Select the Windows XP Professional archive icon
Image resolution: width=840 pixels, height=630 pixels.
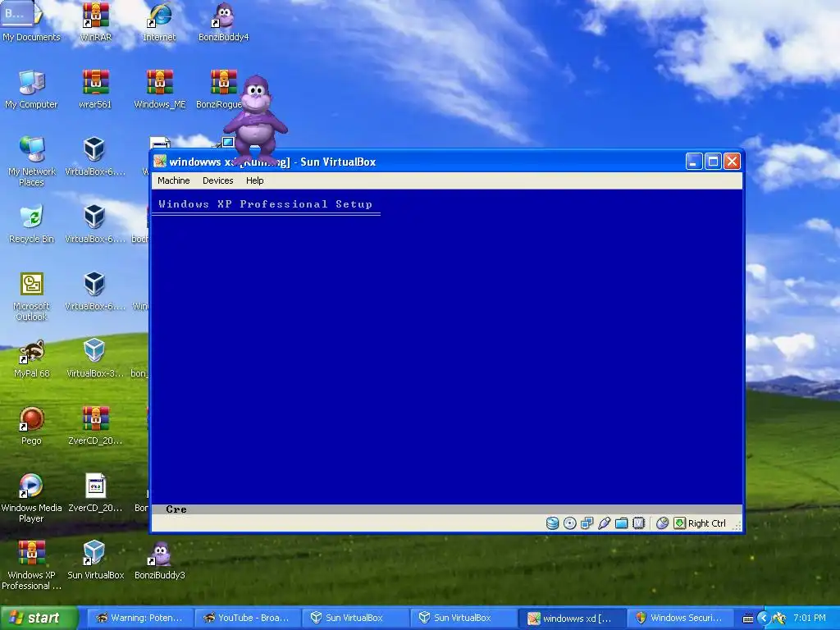[31, 565]
